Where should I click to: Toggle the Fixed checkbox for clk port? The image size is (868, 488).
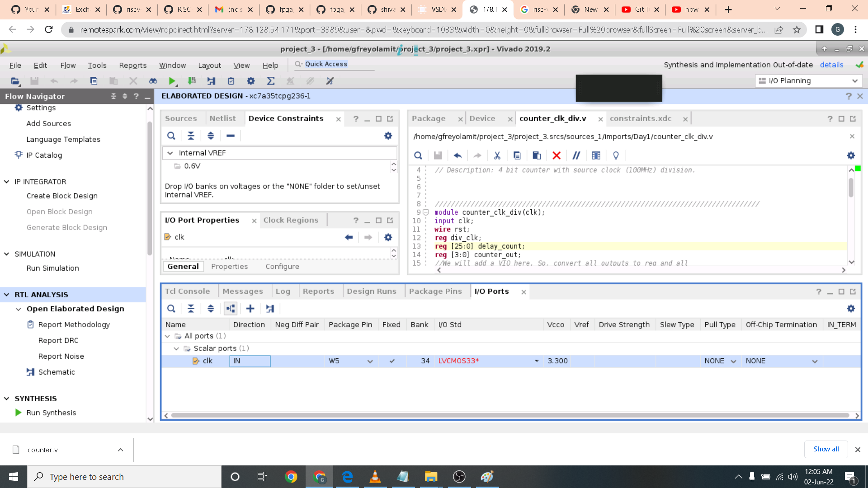[392, 361]
